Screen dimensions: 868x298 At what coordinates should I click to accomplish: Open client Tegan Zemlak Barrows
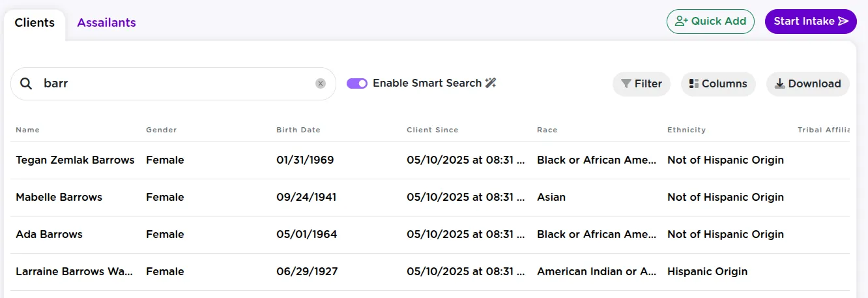pyautogui.click(x=75, y=160)
